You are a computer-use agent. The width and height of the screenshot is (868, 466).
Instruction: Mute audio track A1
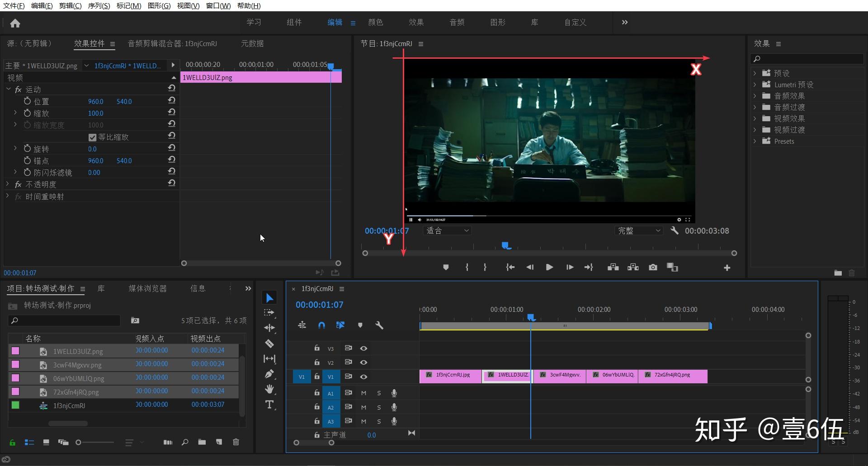point(363,393)
